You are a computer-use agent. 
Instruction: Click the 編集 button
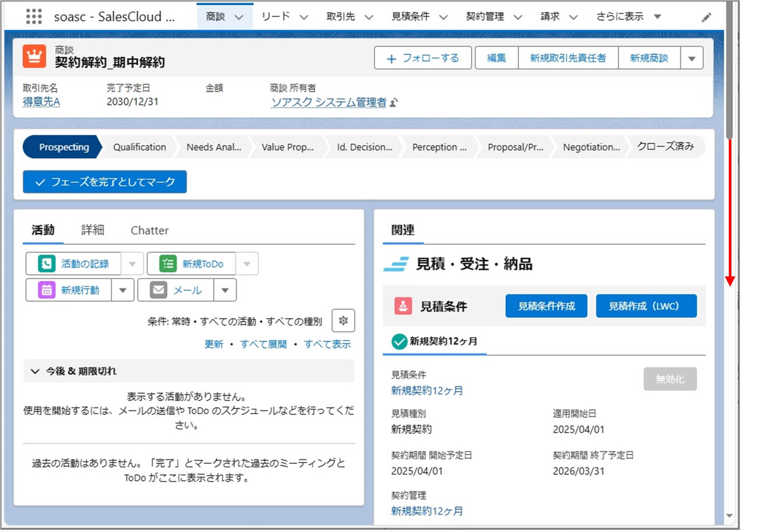pos(496,58)
